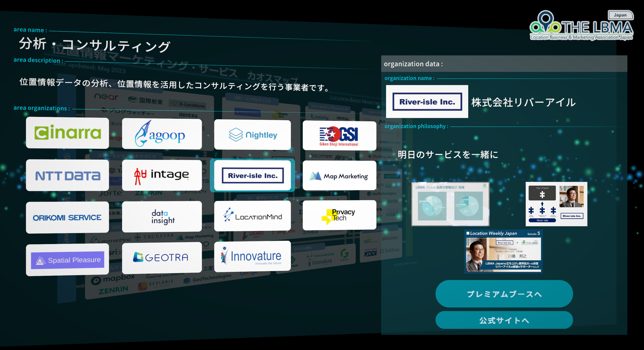View the Location Weekly Japan episode thumbnail
644x350 pixels.
[503, 251]
